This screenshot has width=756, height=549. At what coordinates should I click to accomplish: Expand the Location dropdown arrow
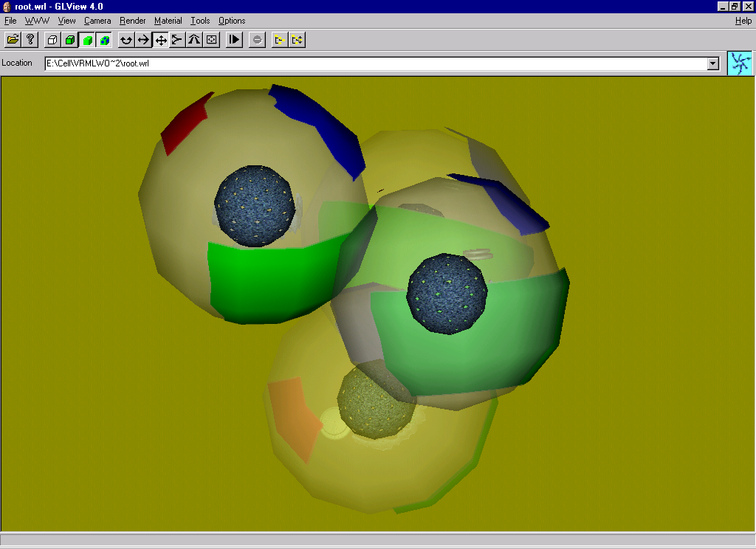[x=712, y=63]
